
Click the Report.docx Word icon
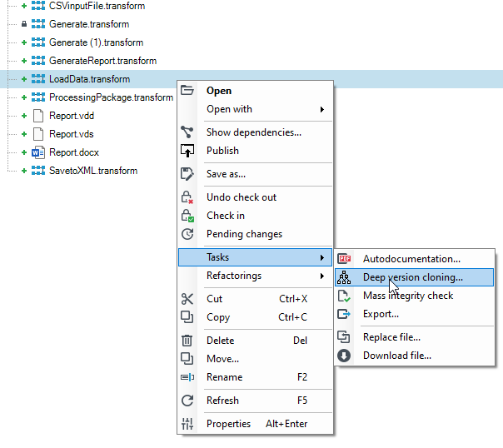point(38,152)
